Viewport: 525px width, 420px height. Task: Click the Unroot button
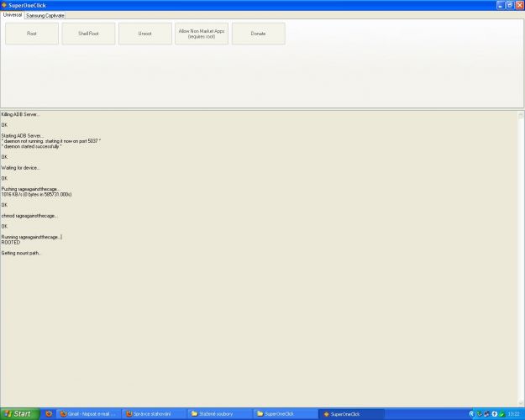145,34
